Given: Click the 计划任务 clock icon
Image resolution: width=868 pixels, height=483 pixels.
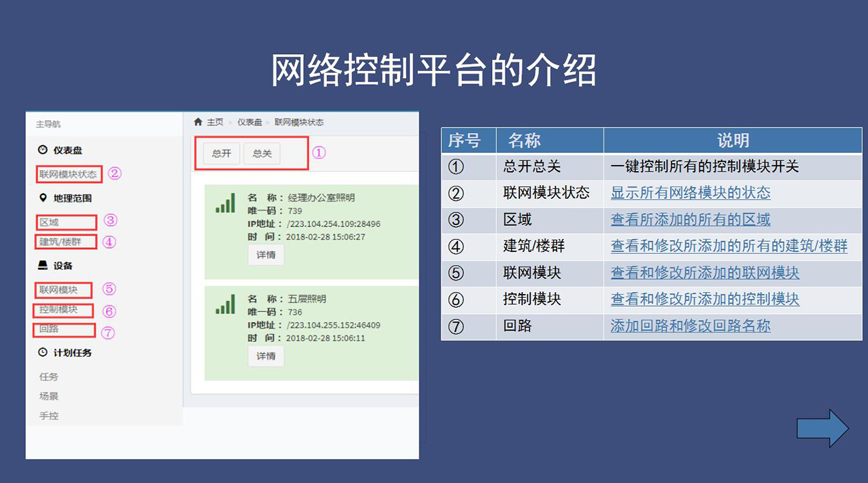Looking at the screenshot, I should pos(43,353).
